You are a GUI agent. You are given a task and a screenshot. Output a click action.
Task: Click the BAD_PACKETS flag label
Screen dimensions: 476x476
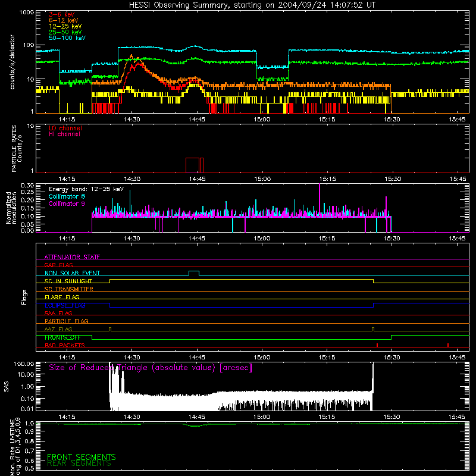(65, 345)
